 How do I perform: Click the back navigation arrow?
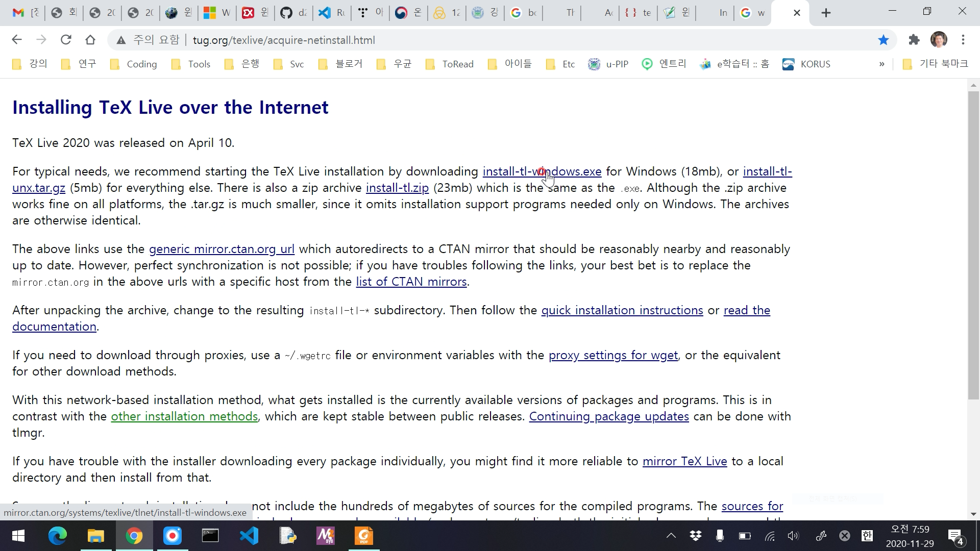click(x=17, y=40)
